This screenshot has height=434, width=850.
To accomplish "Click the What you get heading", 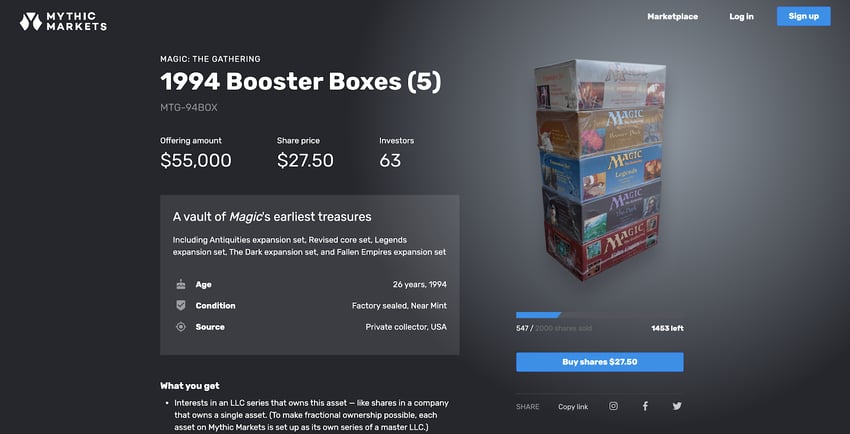I will pyautogui.click(x=190, y=386).
